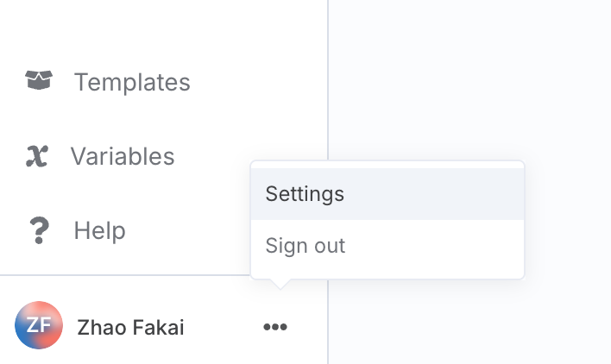Click the three-dots more options icon
Screen dimensions: 611x364
pos(275,327)
